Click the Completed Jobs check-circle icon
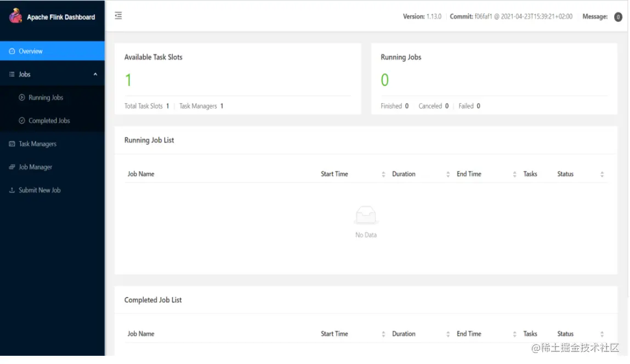Screen dimensions: 630x364 click(x=22, y=121)
